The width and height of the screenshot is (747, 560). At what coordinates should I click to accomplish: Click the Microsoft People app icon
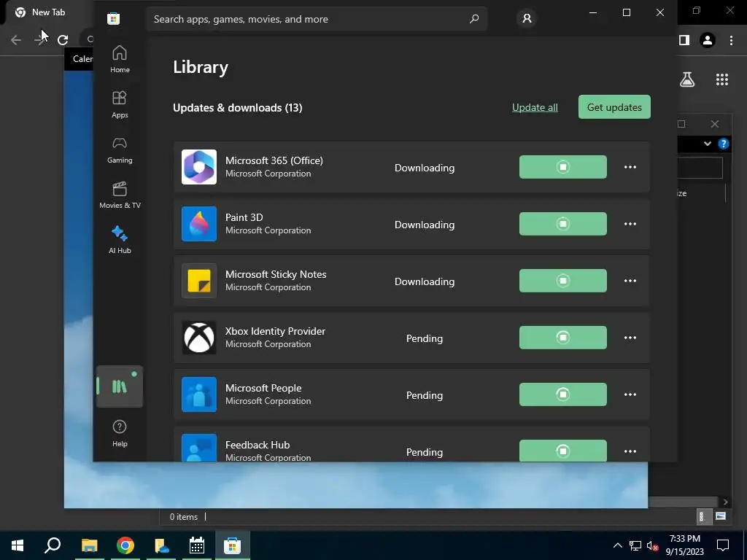[199, 394]
